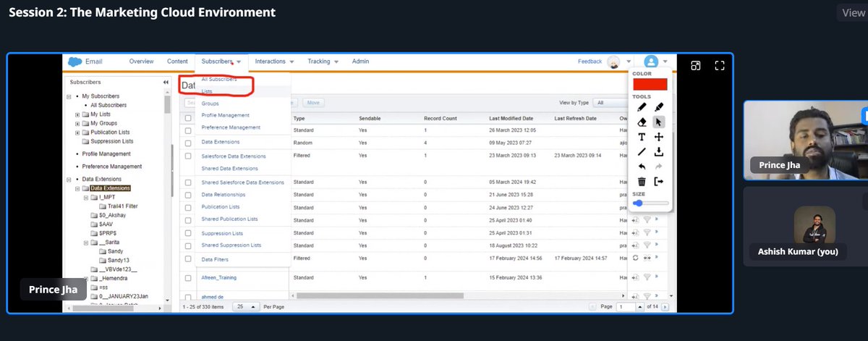This screenshot has width=868, height=341.
Task: Check the 18 August 2023 row checkbox
Action: (x=189, y=245)
